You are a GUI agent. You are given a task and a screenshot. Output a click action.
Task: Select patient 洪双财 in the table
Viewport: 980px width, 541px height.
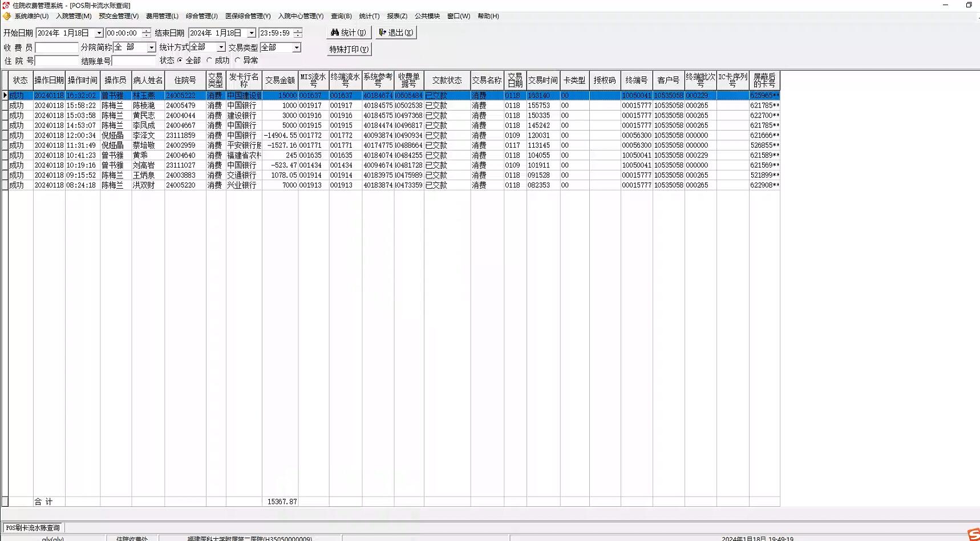click(x=148, y=185)
